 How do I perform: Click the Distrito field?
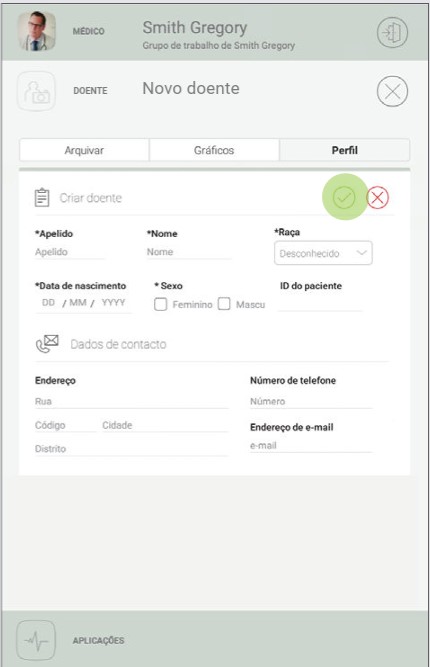[131, 449]
